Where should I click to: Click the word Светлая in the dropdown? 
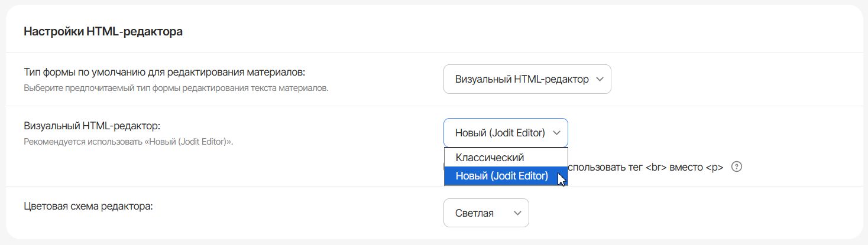[474, 213]
